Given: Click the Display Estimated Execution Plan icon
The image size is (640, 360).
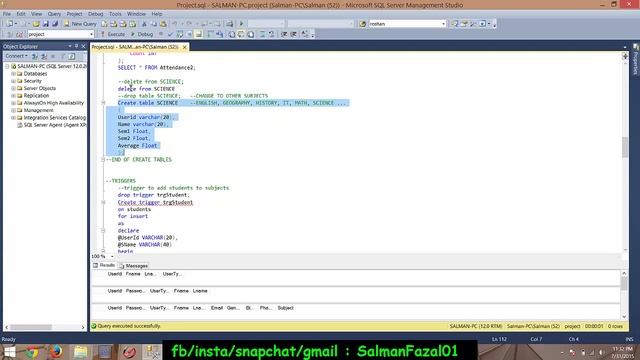Looking at the screenshot, I should (180, 34).
